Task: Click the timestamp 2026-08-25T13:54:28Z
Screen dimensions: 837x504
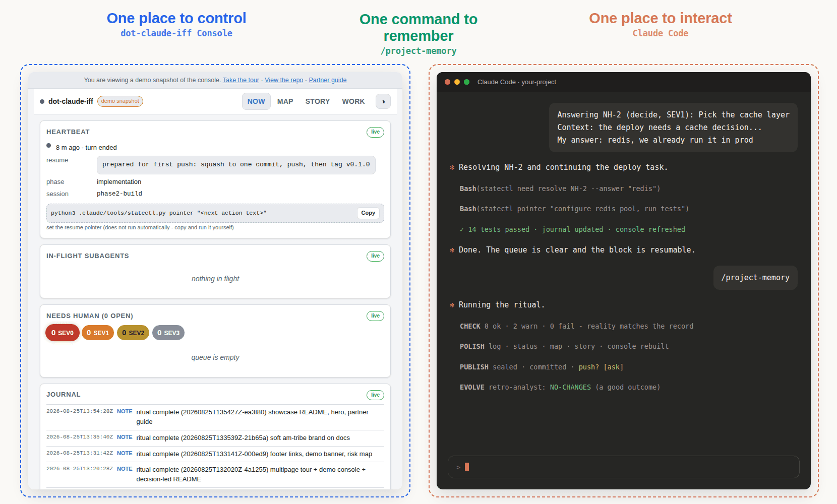Action: pos(80,411)
